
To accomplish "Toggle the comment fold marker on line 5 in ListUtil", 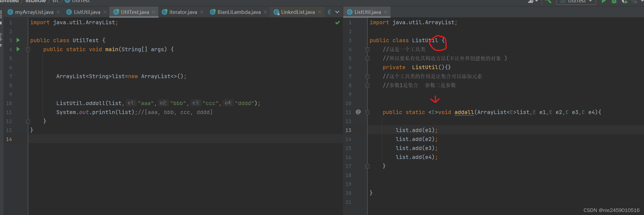I will pos(367,58).
